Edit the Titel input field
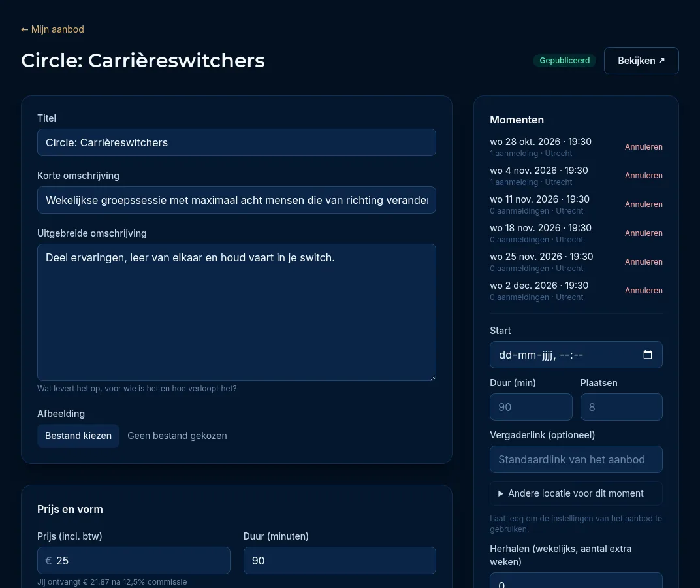Screen dimensions: 700x588 tap(236, 142)
